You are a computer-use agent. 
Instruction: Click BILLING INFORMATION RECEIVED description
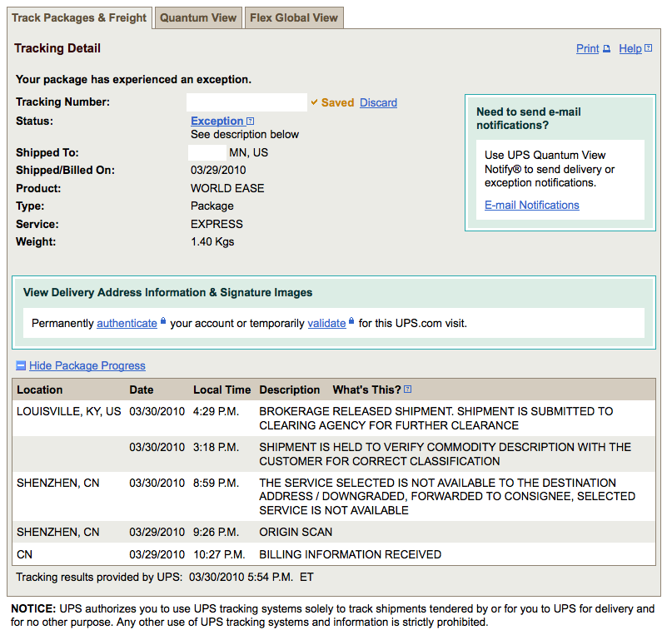point(350,554)
